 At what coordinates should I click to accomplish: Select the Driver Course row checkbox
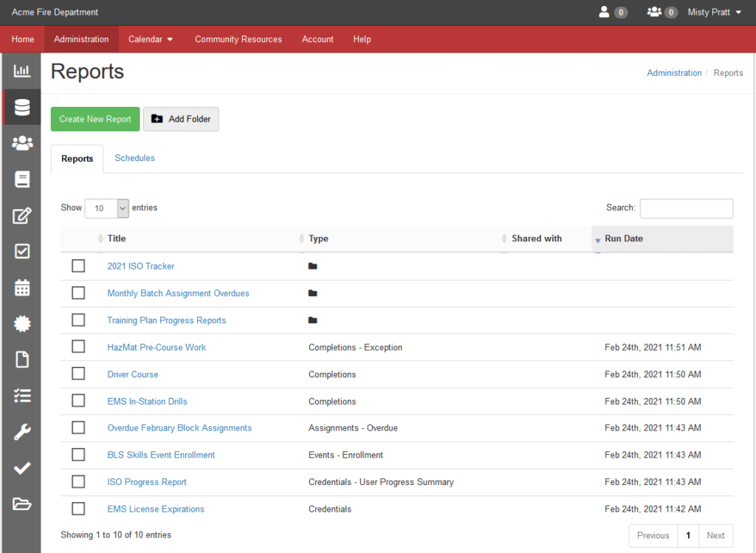click(78, 374)
